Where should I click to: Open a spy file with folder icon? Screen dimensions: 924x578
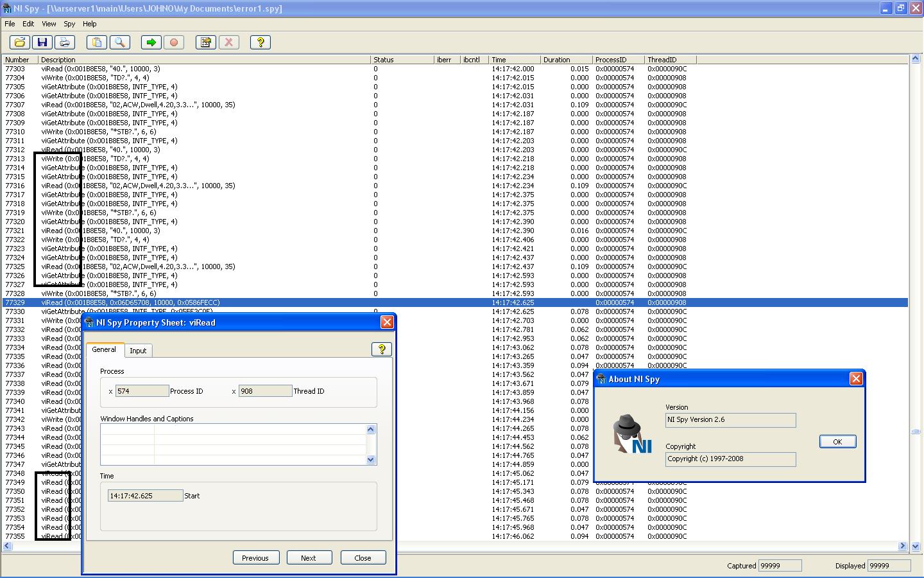pyautogui.click(x=19, y=42)
